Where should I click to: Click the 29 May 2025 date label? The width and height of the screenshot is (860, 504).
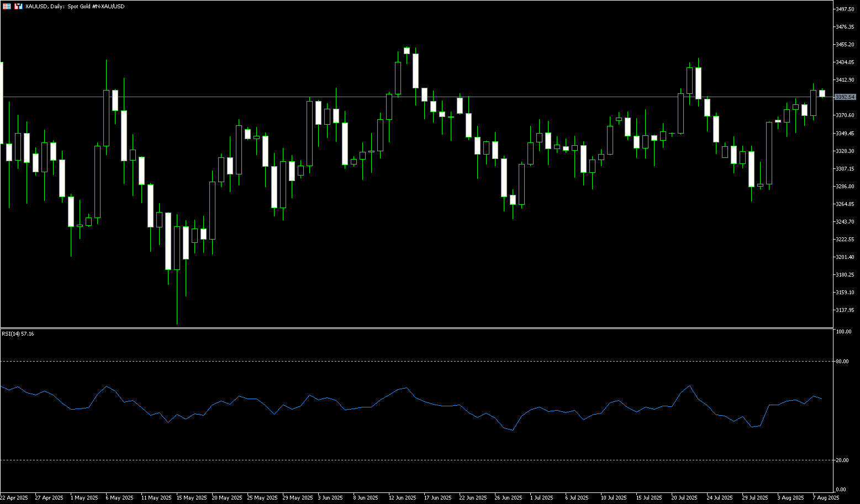point(297,498)
